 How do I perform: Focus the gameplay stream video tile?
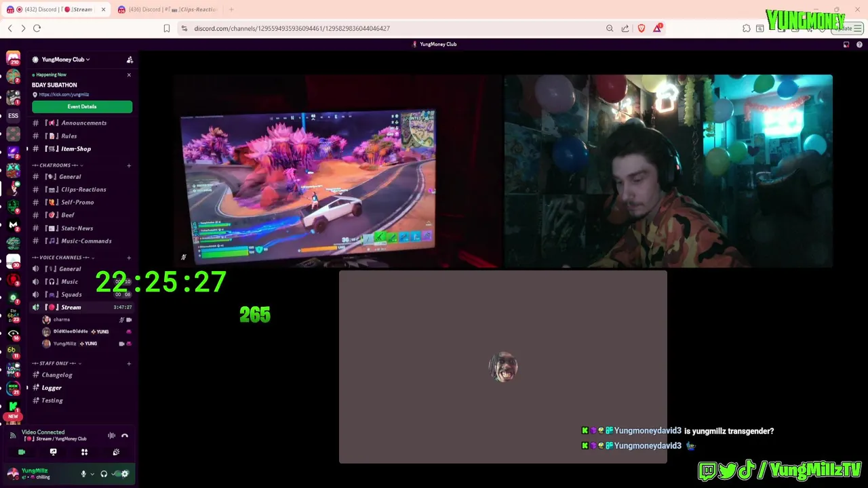tap(337, 171)
